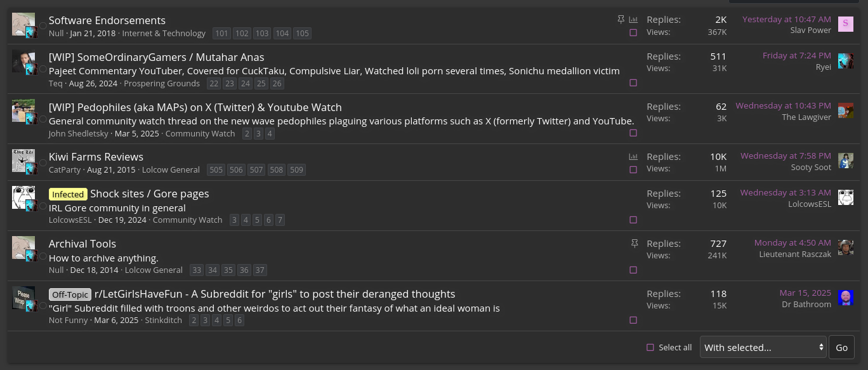Select the Off-Topic prefix label

[70, 294]
